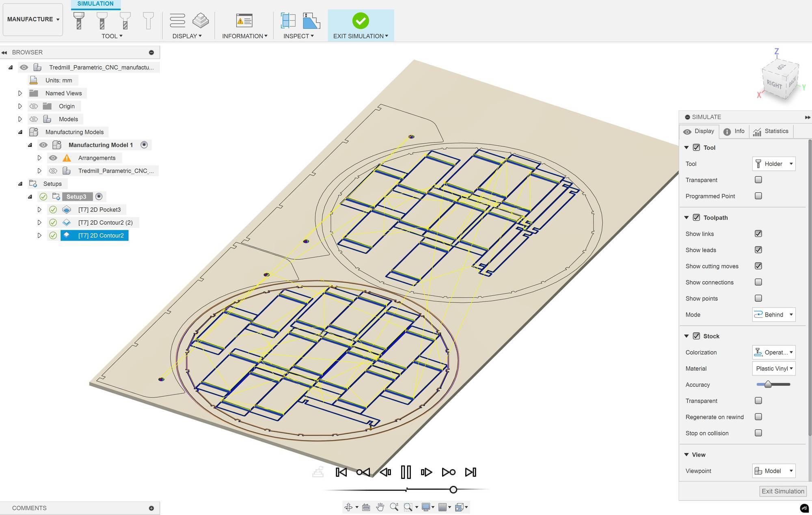Click the Inspect measure icon

click(x=288, y=20)
